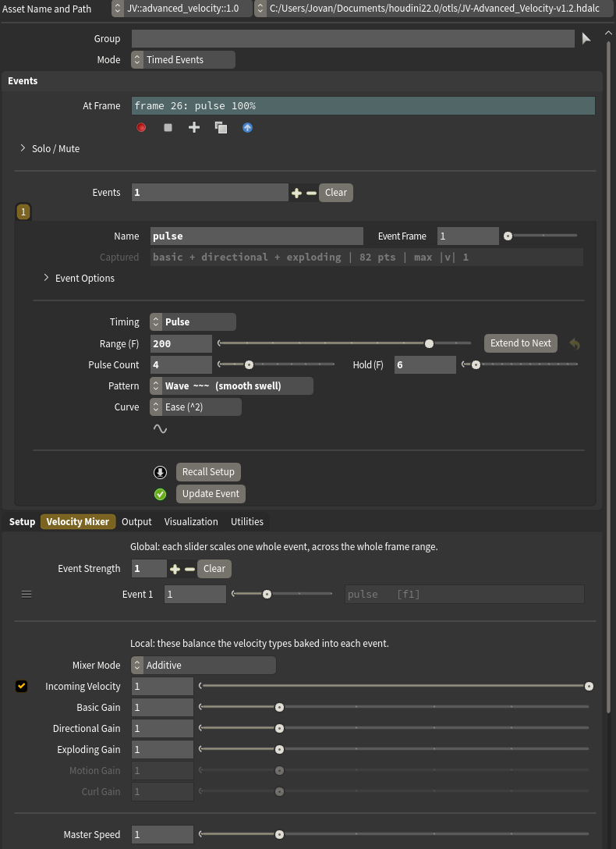
Task: Open the Mixer Mode dropdown set to Additive
Action: pos(203,665)
